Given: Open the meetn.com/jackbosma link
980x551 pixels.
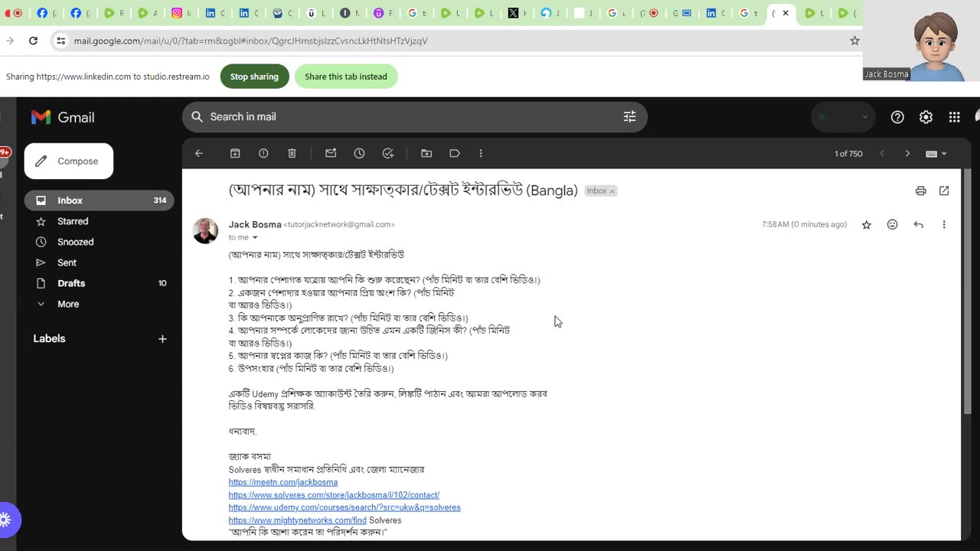Looking at the screenshot, I should [283, 483].
